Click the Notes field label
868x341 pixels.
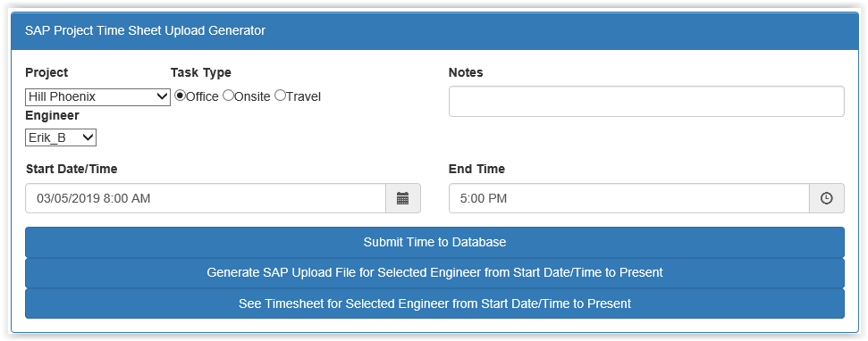click(x=466, y=72)
